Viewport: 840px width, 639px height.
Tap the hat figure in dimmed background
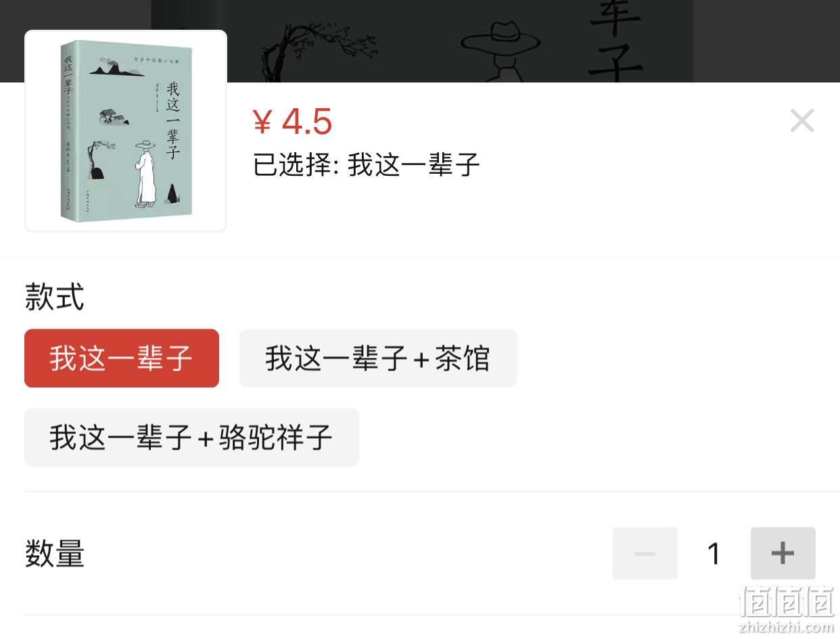tap(500, 52)
